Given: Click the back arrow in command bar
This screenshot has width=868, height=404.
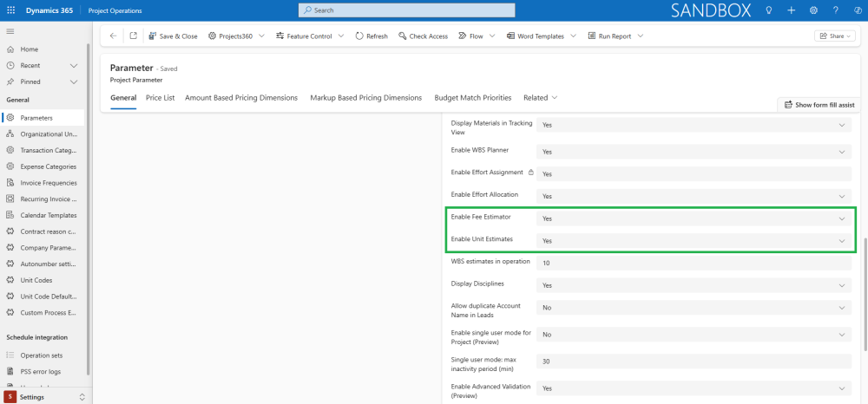Looking at the screenshot, I should [113, 36].
